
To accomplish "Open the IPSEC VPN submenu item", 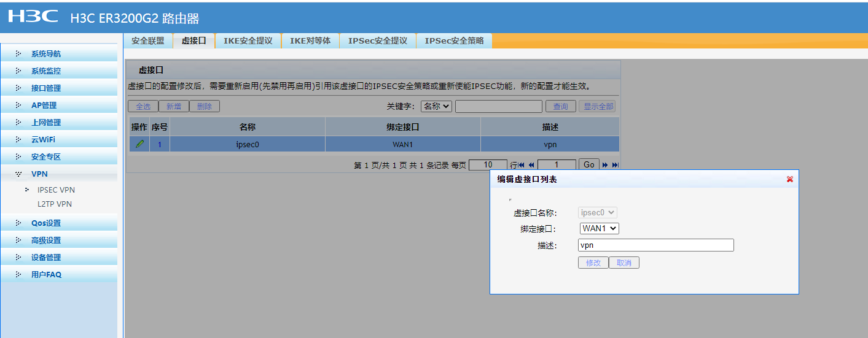I will pyautogui.click(x=56, y=190).
